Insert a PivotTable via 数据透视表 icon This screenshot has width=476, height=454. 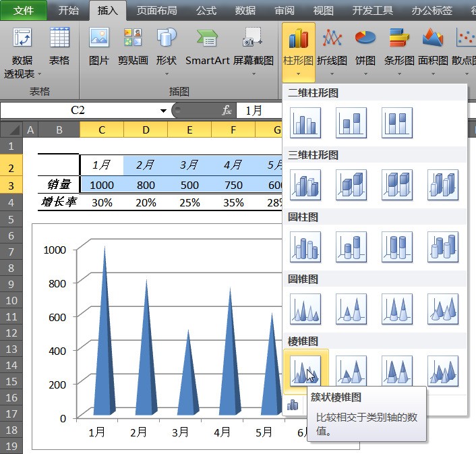tap(22, 38)
